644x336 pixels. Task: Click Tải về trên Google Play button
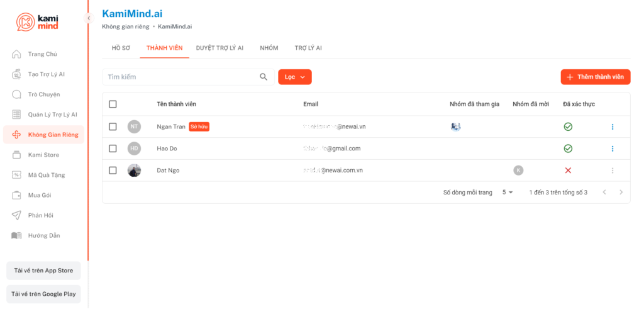pos(43,294)
